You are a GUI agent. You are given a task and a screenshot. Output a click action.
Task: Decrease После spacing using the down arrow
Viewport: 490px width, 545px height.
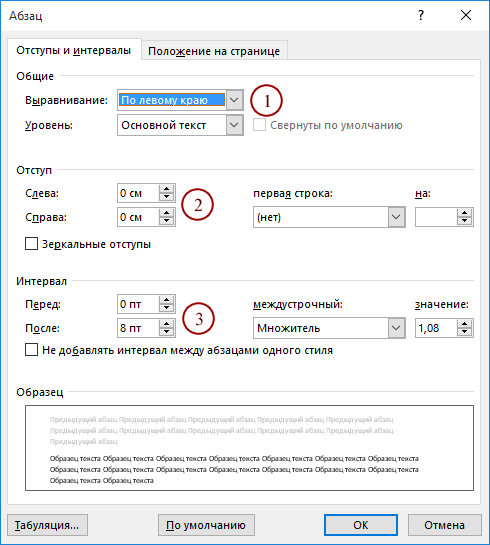[x=166, y=332]
